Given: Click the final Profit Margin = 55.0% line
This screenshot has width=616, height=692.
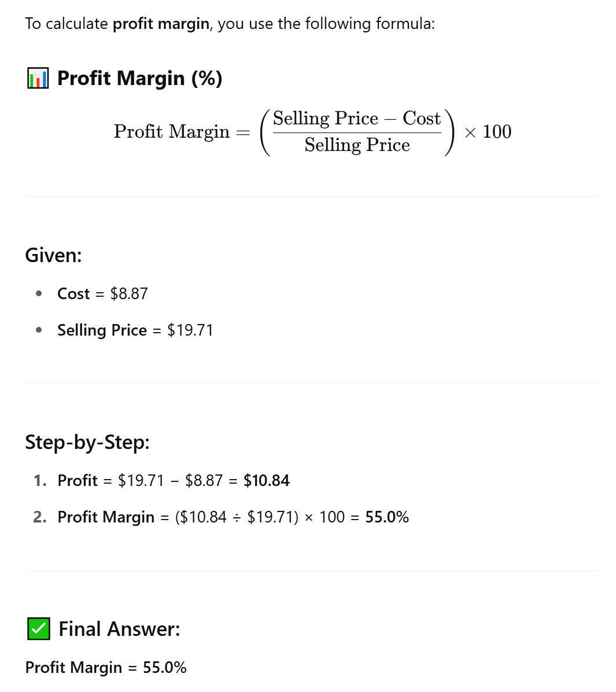Looking at the screenshot, I should (106, 667).
